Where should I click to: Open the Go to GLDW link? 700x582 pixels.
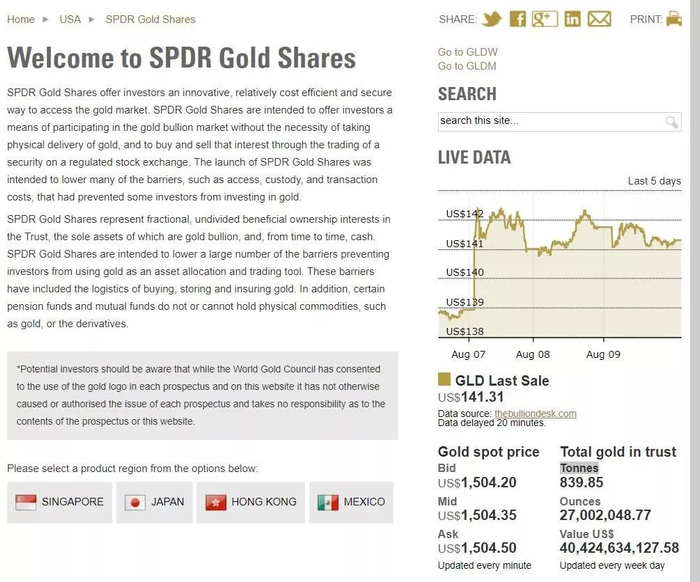(468, 52)
